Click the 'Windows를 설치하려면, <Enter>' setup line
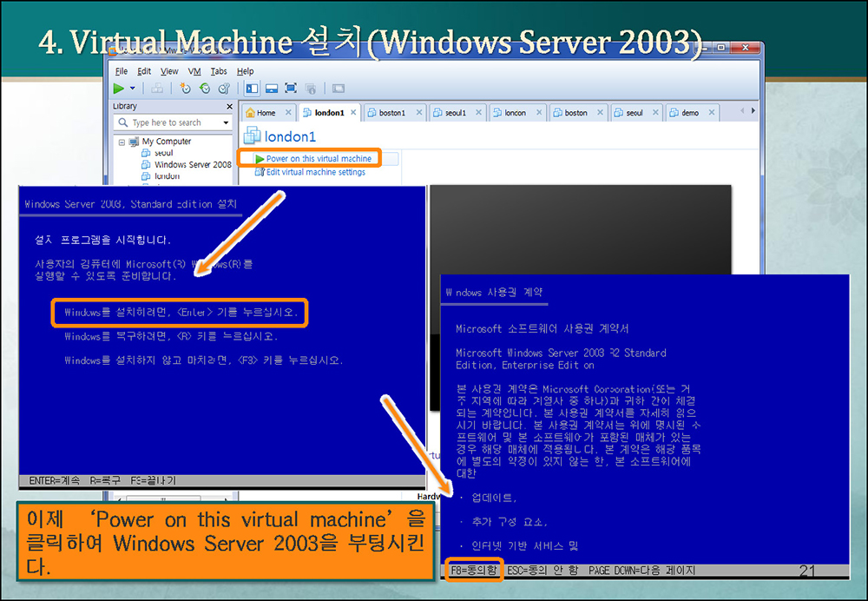 (x=181, y=313)
